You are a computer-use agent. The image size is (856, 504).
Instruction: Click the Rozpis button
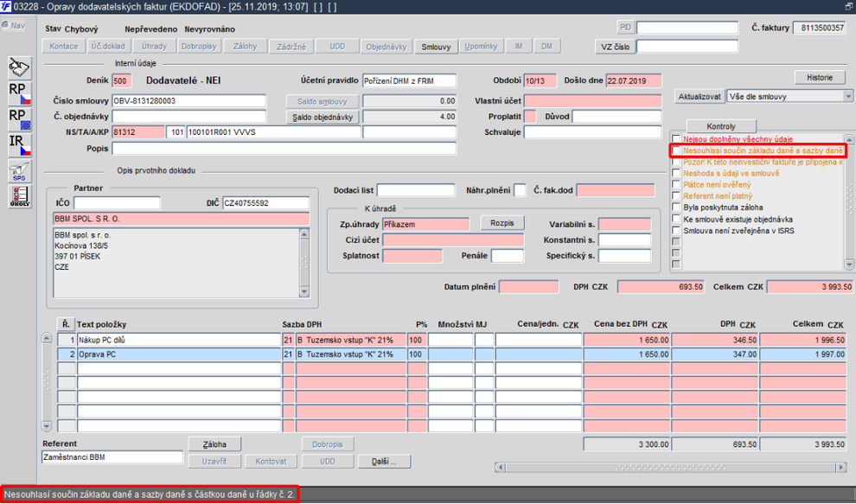point(502,223)
